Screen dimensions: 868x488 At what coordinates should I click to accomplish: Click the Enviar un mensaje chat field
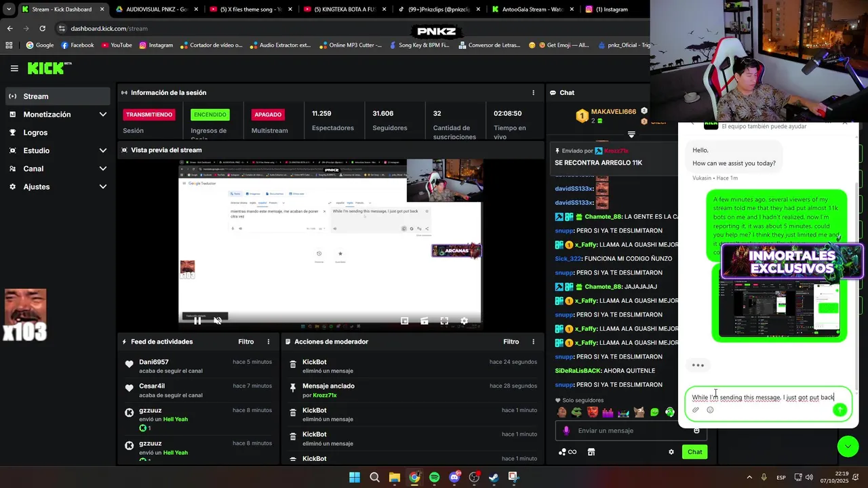[631, 430]
